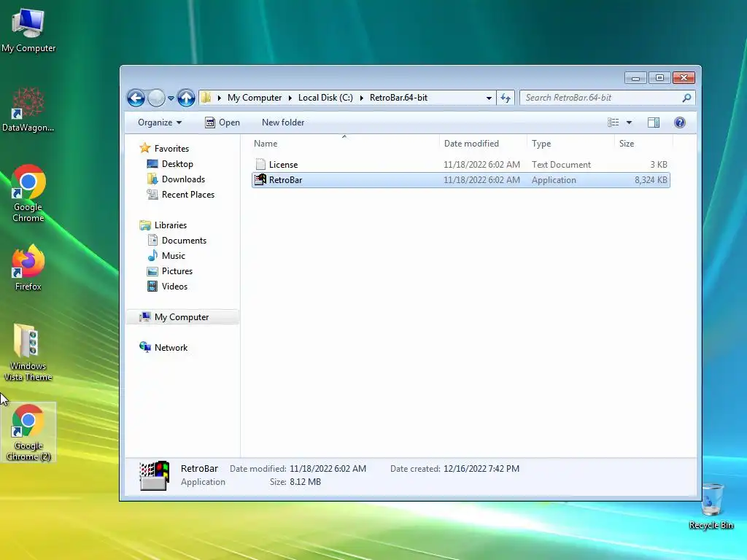Expand the arrow before My Computer breadcrumb
This screenshot has height=560, width=747.
click(x=219, y=98)
